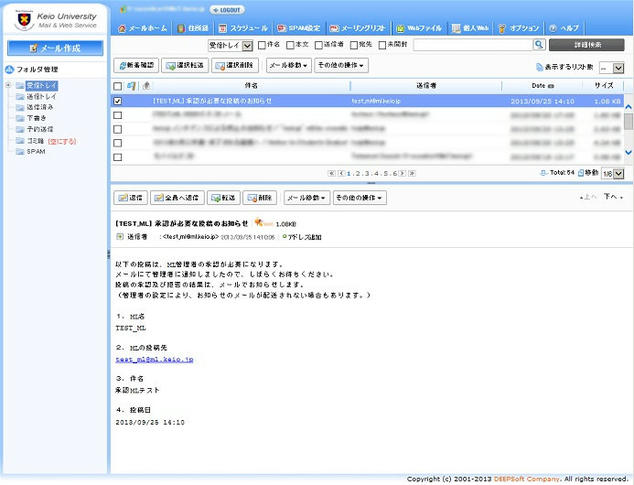The width and height of the screenshot is (634, 485).
Task: Go to the last page of mail list
Action: [414, 173]
